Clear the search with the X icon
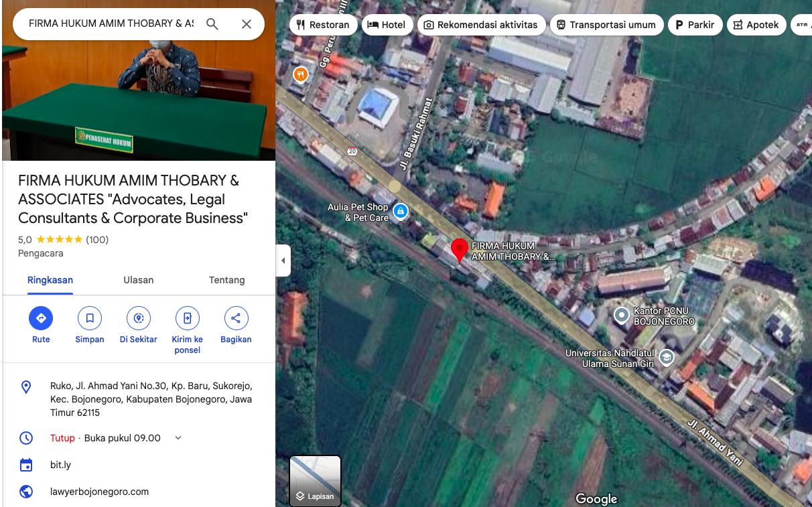 coord(247,24)
